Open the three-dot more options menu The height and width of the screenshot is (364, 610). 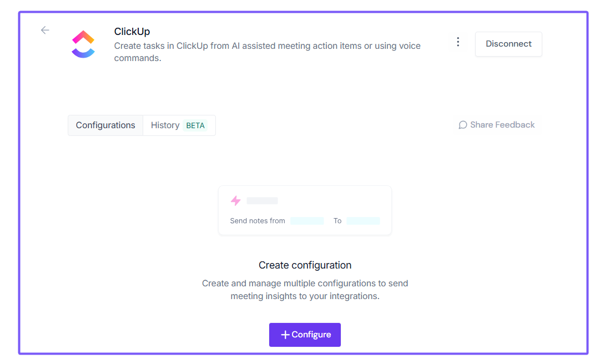[458, 42]
